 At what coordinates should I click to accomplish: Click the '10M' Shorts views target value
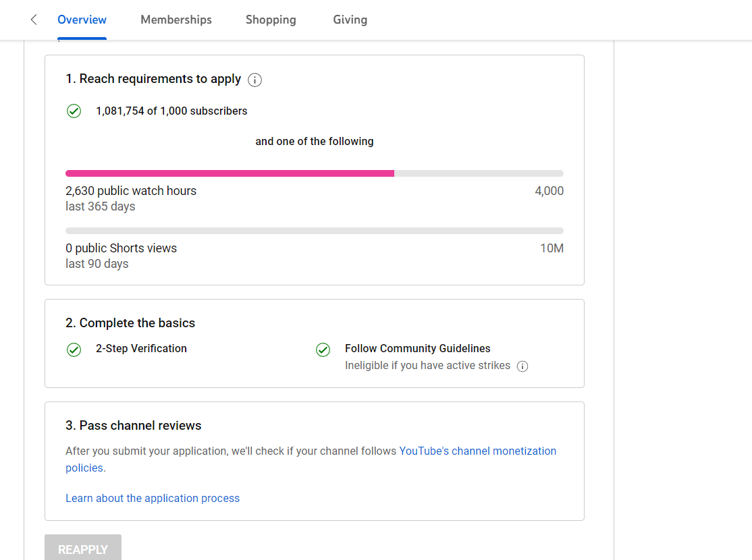point(552,248)
